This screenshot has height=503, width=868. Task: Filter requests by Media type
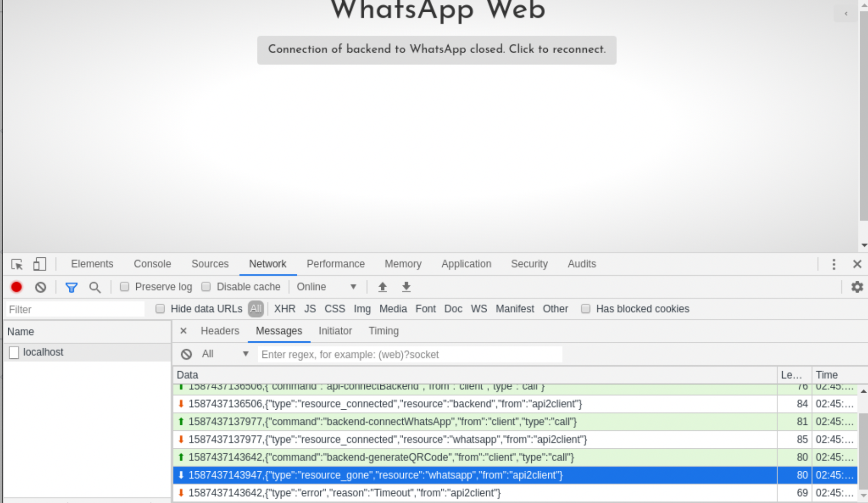393,309
